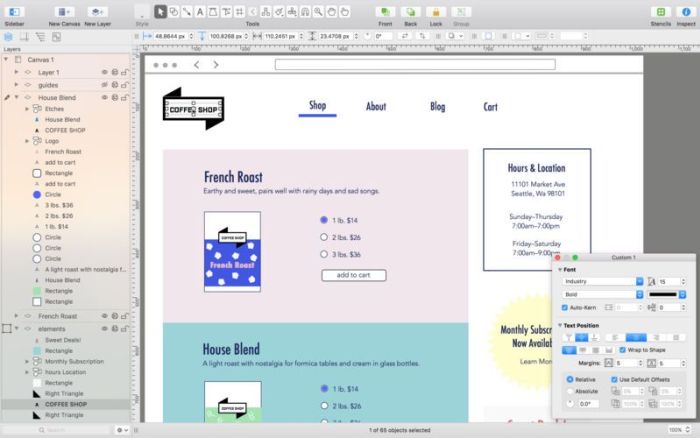Viewport: 700px width, 438px height.
Task: Select the Absolute radio button
Action: click(570, 391)
